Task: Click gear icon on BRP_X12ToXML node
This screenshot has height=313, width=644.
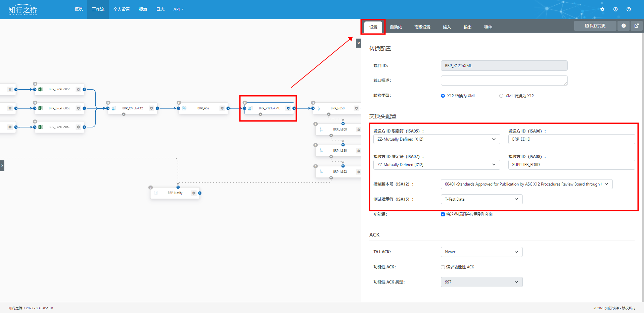Action: click(x=288, y=108)
